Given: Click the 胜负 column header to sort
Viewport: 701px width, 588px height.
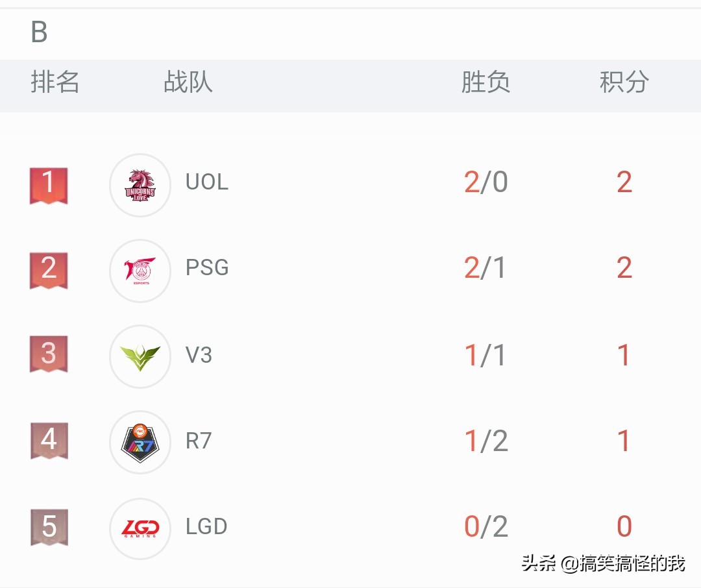Looking at the screenshot, I should coord(486,83).
